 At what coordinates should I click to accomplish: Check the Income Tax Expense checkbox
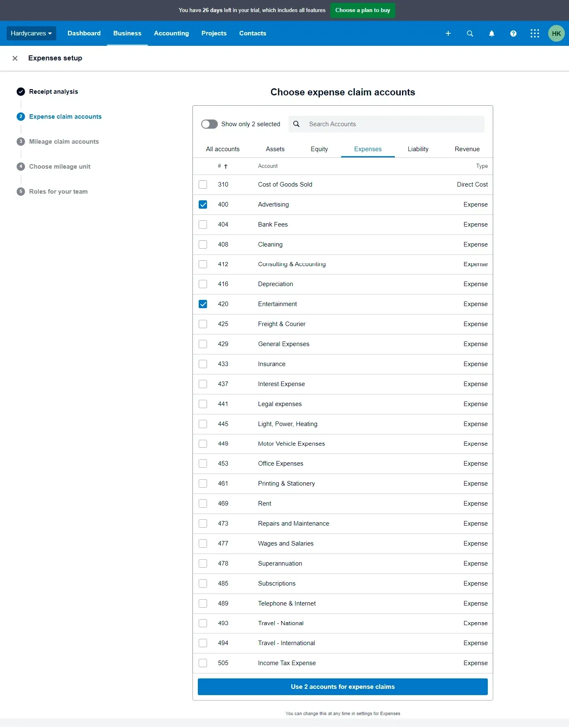point(203,663)
